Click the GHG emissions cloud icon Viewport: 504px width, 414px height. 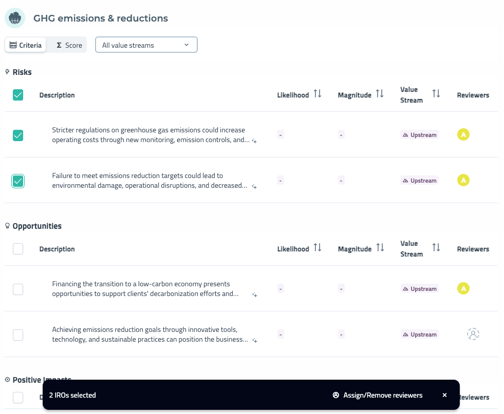pyautogui.click(x=15, y=18)
